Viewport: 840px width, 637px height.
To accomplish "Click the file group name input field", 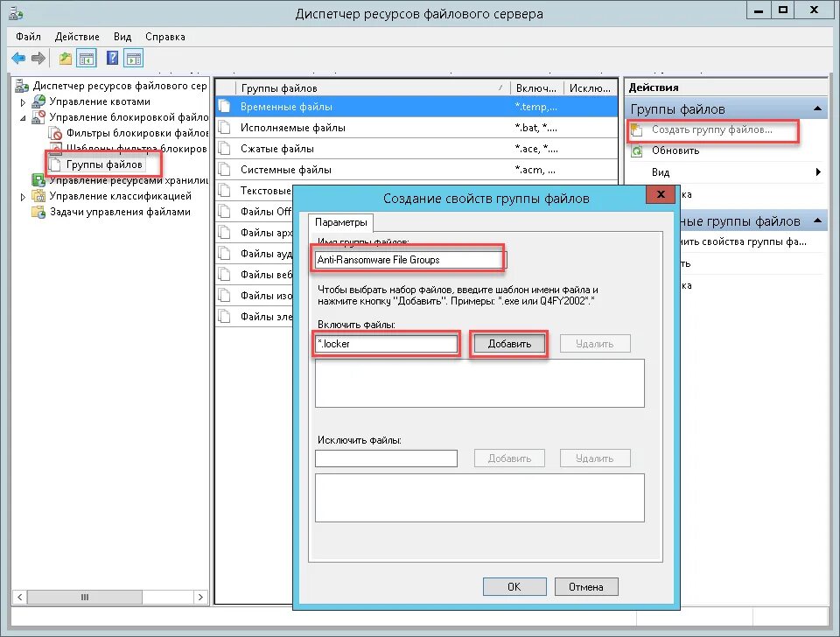I will [409, 260].
